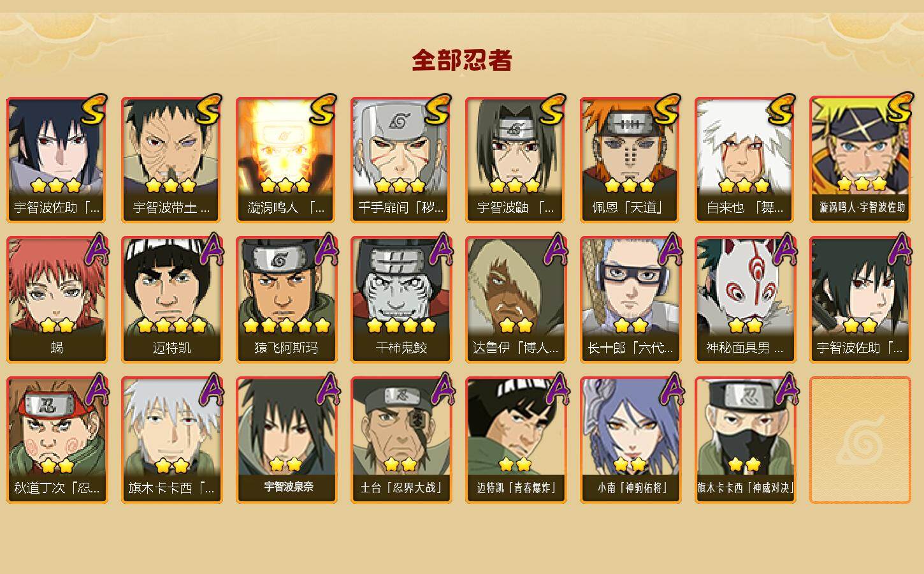Click the 达鲁伊 card name label
Screen dimensions: 924x574
[x=516, y=348]
